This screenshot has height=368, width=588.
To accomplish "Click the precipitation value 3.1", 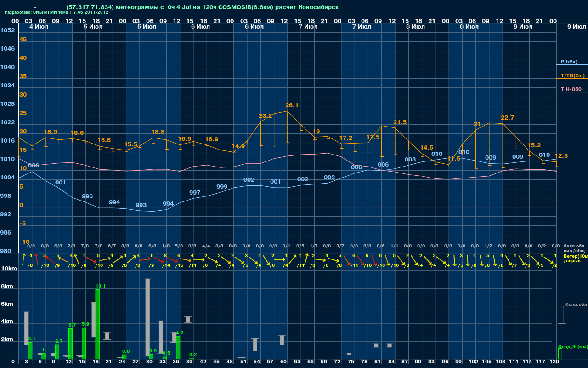I will click(32, 339).
